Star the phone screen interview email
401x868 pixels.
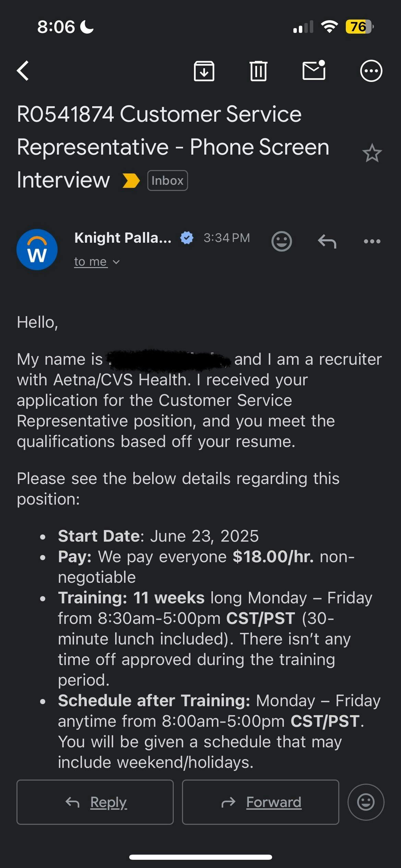[372, 153]
